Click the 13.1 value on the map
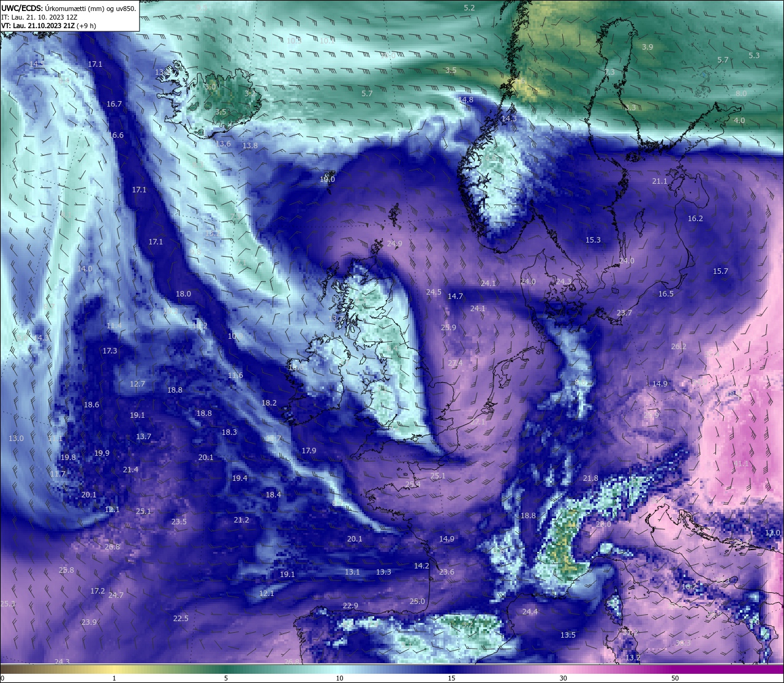The height and width of the screenshot is (683, 784). 353,572
